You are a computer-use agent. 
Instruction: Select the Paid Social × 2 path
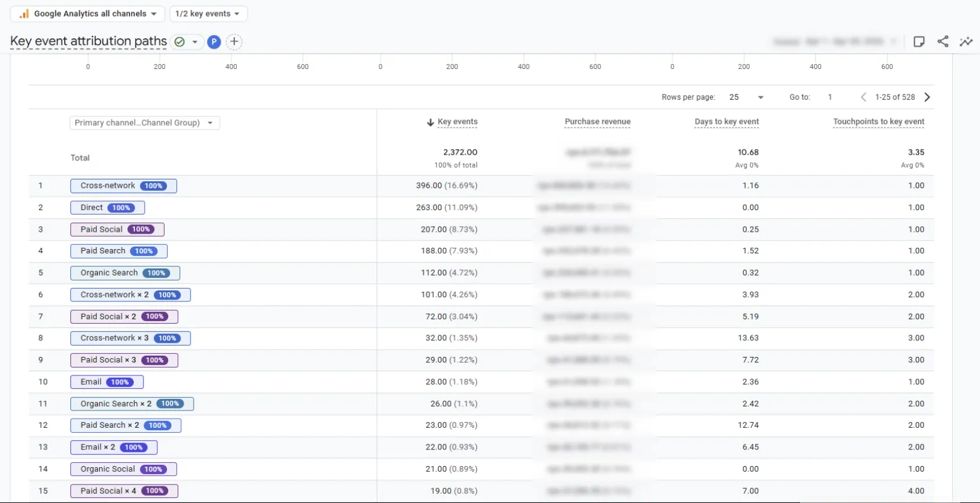[124, 317]
